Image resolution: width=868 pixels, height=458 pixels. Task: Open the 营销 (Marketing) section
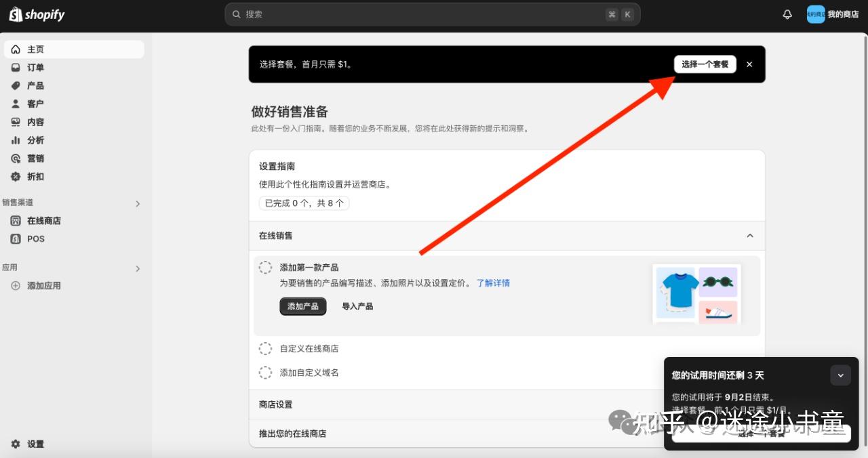point(34,159)
